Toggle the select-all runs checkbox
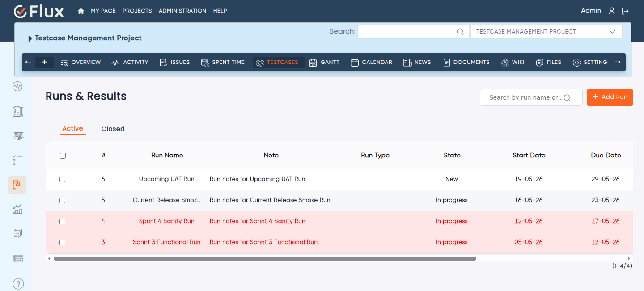 click(x=63, y=156)
